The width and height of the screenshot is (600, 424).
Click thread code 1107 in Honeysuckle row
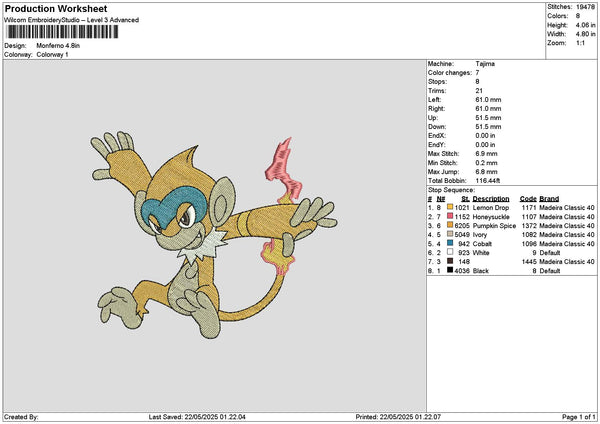pos(529,217)
